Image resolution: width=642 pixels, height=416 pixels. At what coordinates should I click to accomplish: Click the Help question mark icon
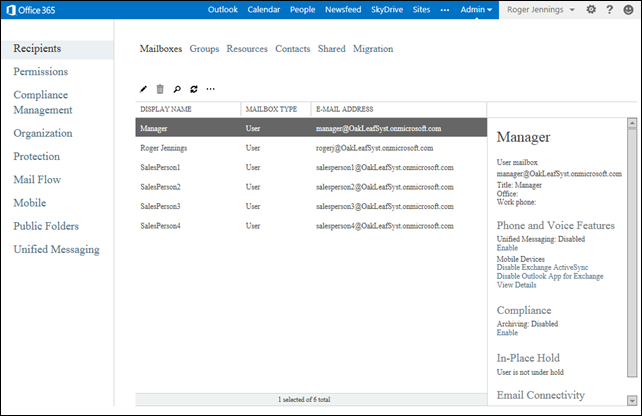click(609, 9)
